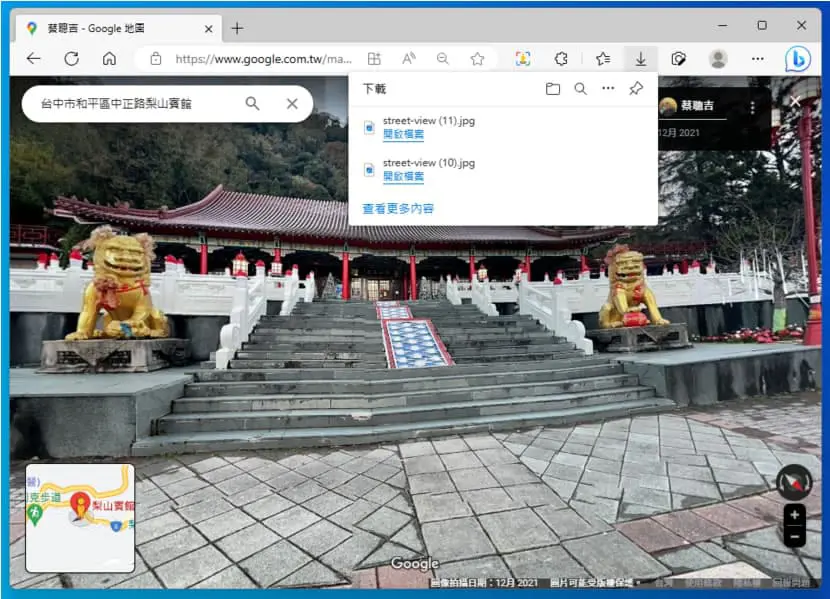Click the Google Maps search magnifier
Image resolution: width=830 pixels, height=599 pixels.
(252, 104)
